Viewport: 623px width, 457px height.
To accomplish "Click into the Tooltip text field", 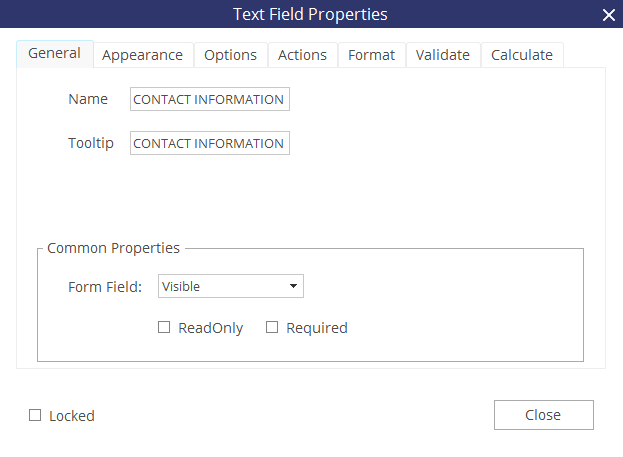I will 209,143.
